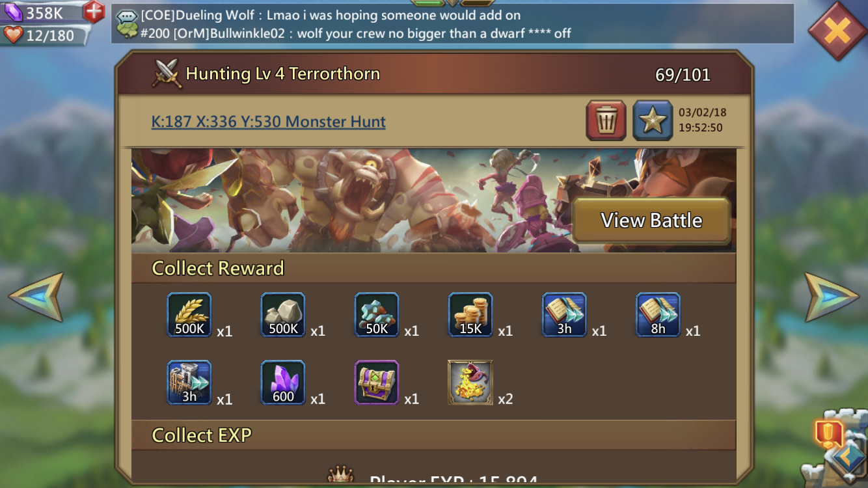Select the 15K gold coins reward
868x488 pixels.
(x=470, y=315)
